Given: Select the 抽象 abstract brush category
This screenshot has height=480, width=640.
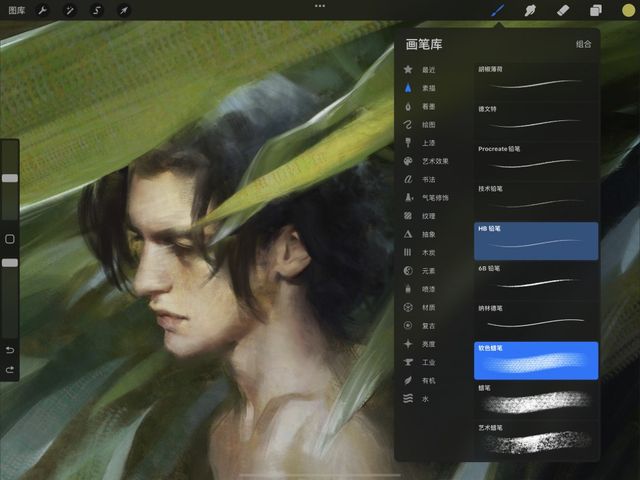Looking at the screenshot, I should tap(420, 234).
